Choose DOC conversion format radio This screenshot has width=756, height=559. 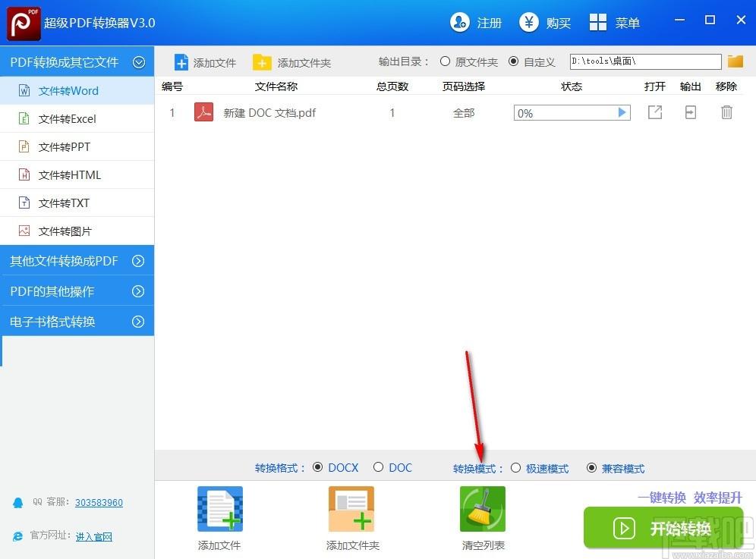pos(378,467)
